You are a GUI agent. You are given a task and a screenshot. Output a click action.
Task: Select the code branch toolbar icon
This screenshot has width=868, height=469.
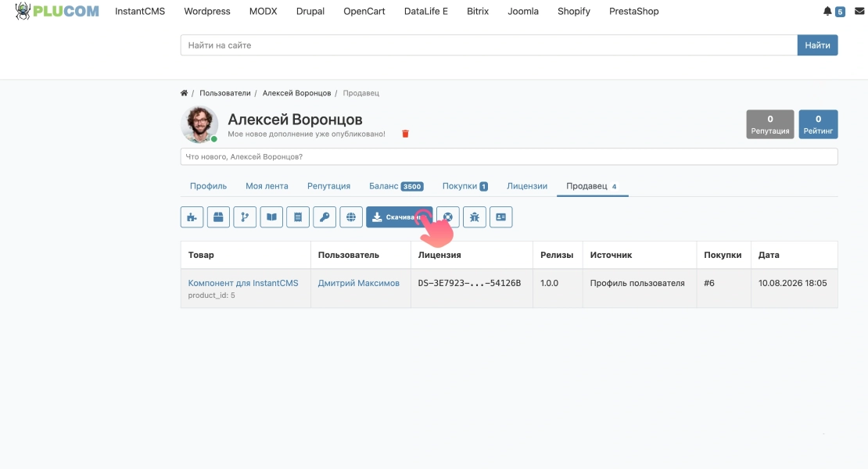(245, 217)
